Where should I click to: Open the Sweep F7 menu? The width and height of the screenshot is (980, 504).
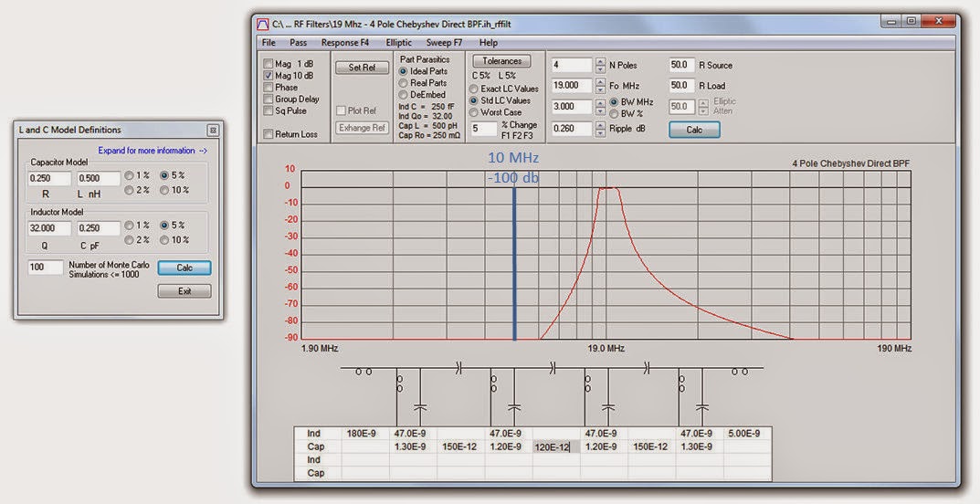coord(444,43)
